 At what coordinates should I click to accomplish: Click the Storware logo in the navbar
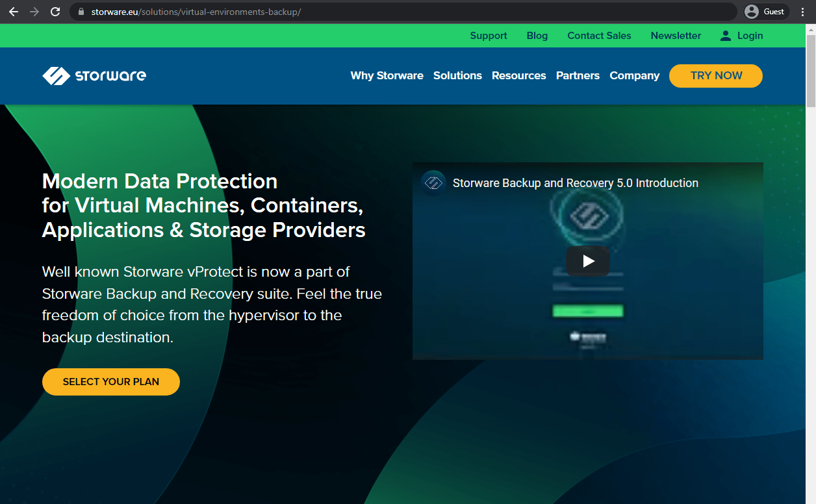click(94, 75)
